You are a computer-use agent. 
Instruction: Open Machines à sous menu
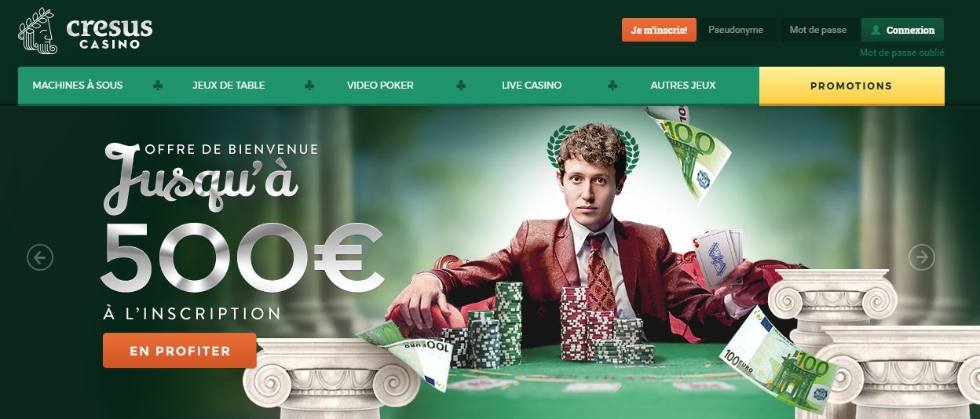coord(78,86)
